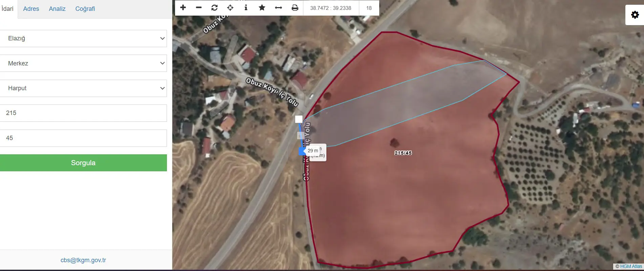This screenshot has width=644, height=271.
Task: Click the white measurement start marker
Action: click(299, 119)
